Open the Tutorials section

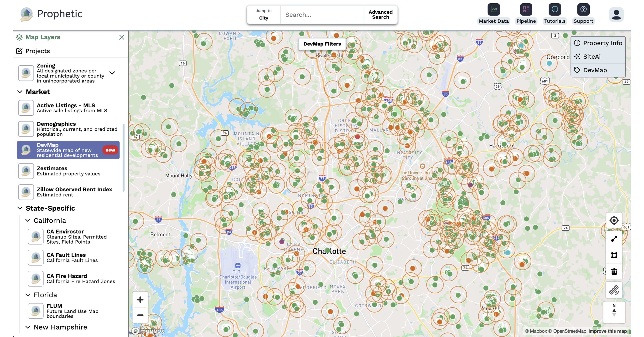click(555, 14)
